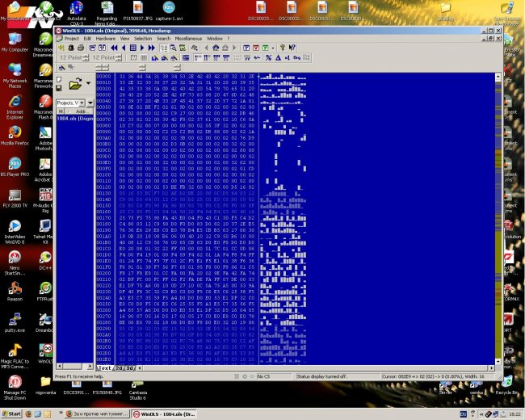Open the Adobe Photoshop desktop icon
Screen dimensions: 525x420
[44, 137]
